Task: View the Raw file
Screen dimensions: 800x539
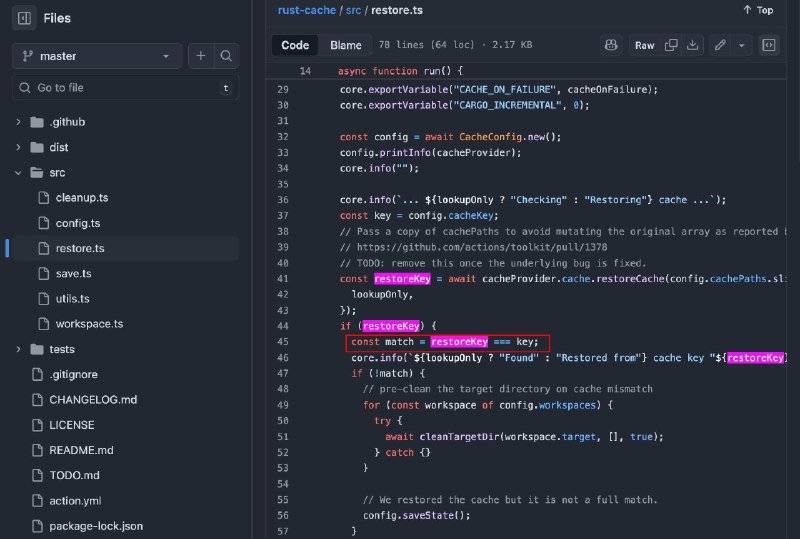Action: [644, 45]
